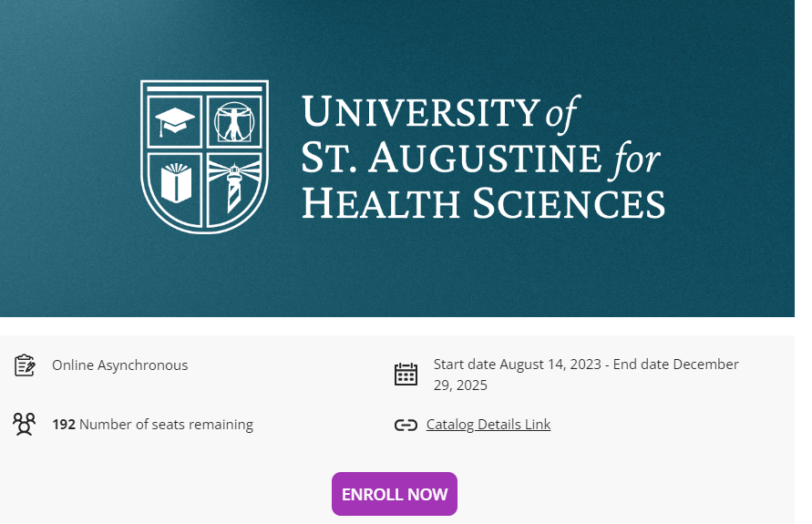
Task: Click the Number of seats remaining label
Action: pyautogui.click(x=166, y=424)
